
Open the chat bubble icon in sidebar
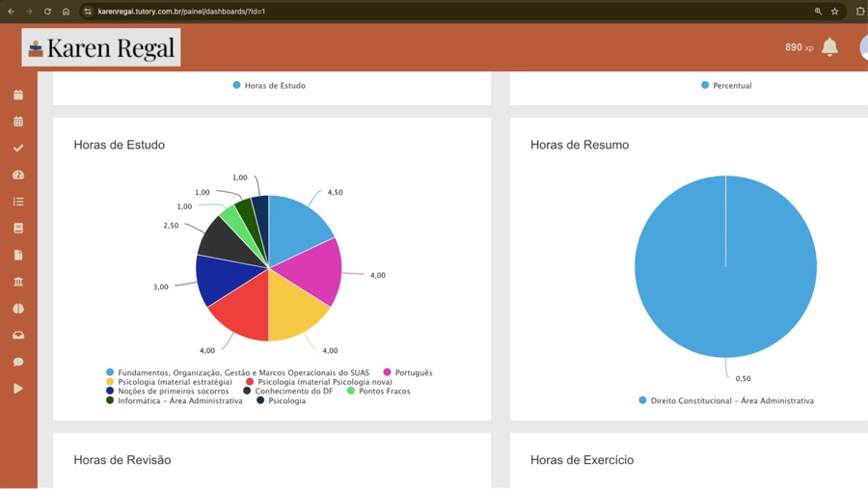(18, 362)
